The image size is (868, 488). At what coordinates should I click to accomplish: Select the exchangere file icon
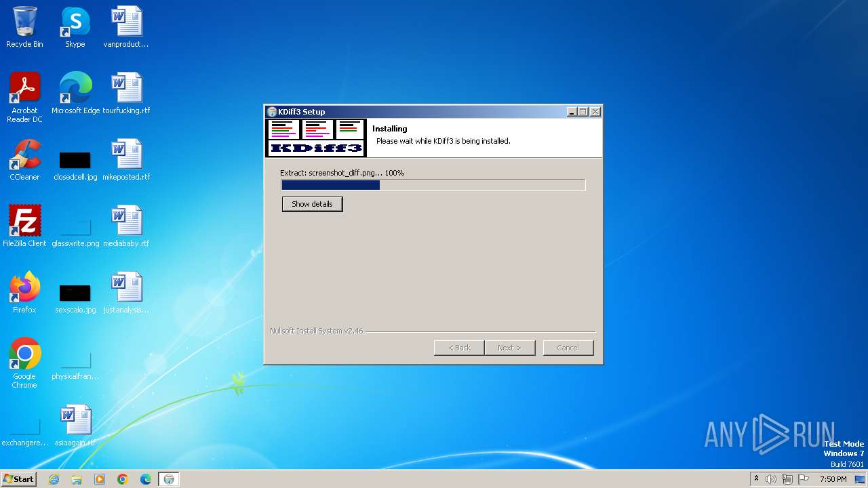coord(24,432)
